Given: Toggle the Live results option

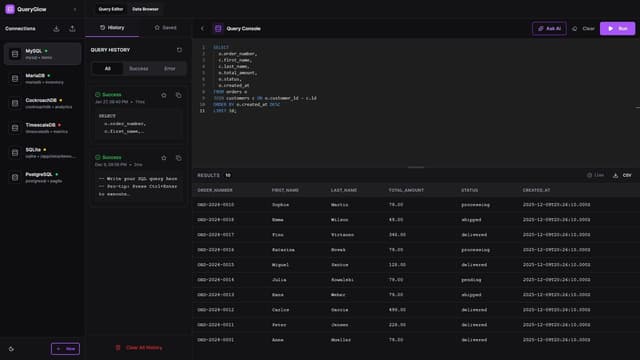Looking at the screenshot, I should pos(596,175).
